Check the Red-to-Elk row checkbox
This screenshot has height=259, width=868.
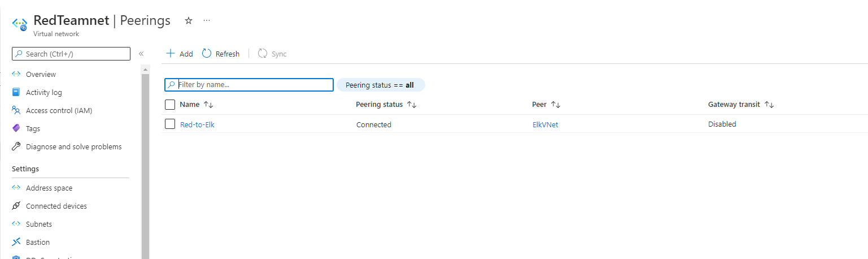(170, 124)
